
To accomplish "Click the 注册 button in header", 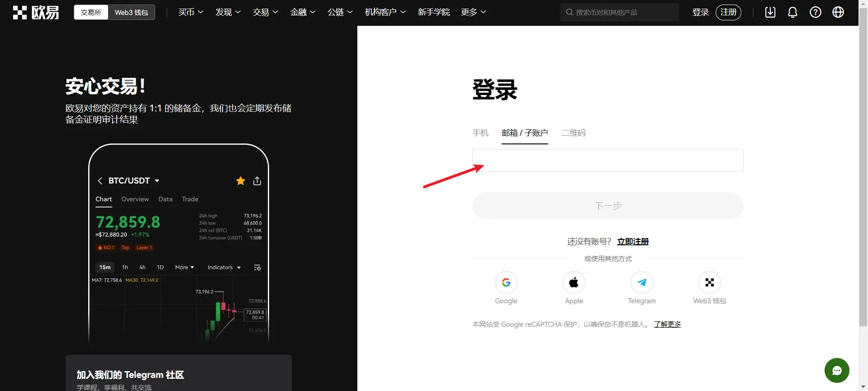I will click(728, 12).
